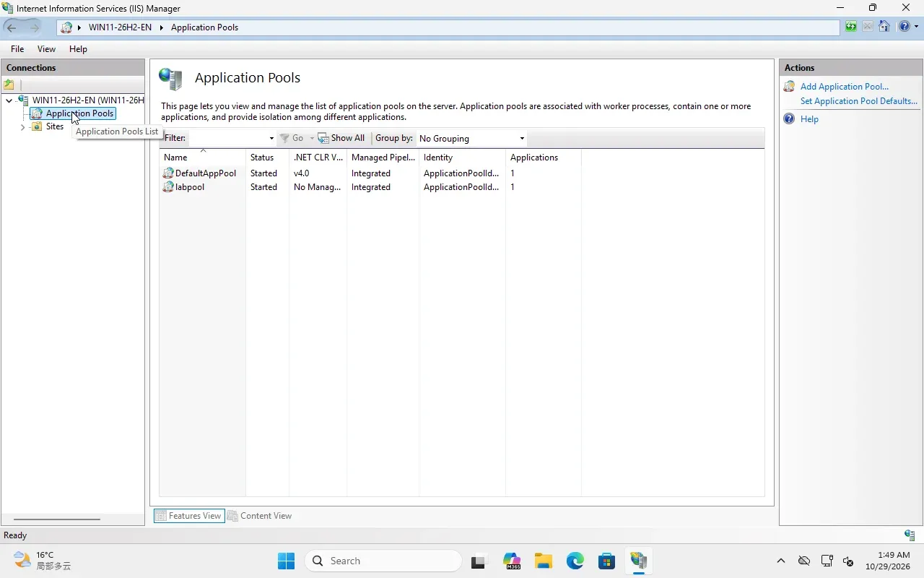Sort by the Status column header
Viewport: 924px width, 578px height.
267,158
